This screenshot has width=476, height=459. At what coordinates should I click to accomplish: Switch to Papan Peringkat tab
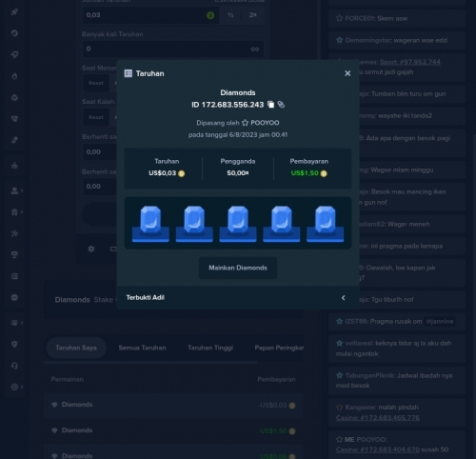tap(279, 348)
